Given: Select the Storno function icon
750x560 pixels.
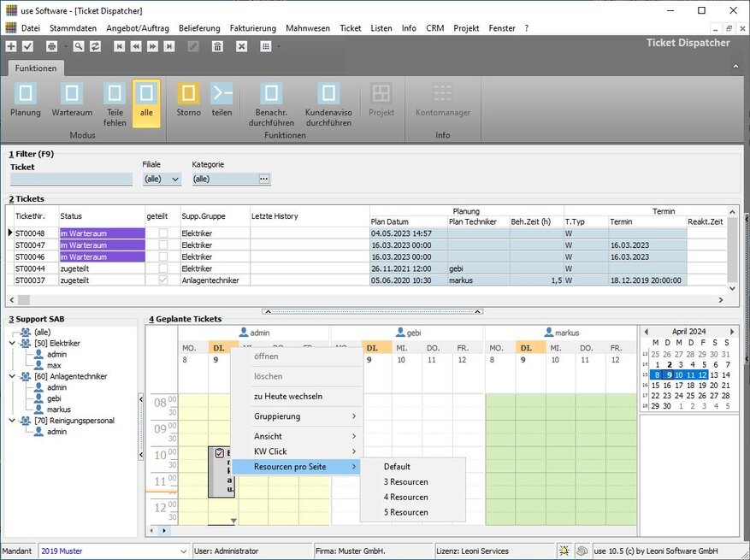Looking at the screenshot, I should coord(188,94).
